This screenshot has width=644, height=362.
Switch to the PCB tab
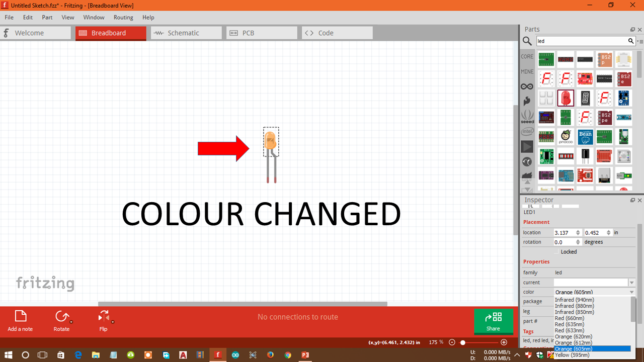262,33
